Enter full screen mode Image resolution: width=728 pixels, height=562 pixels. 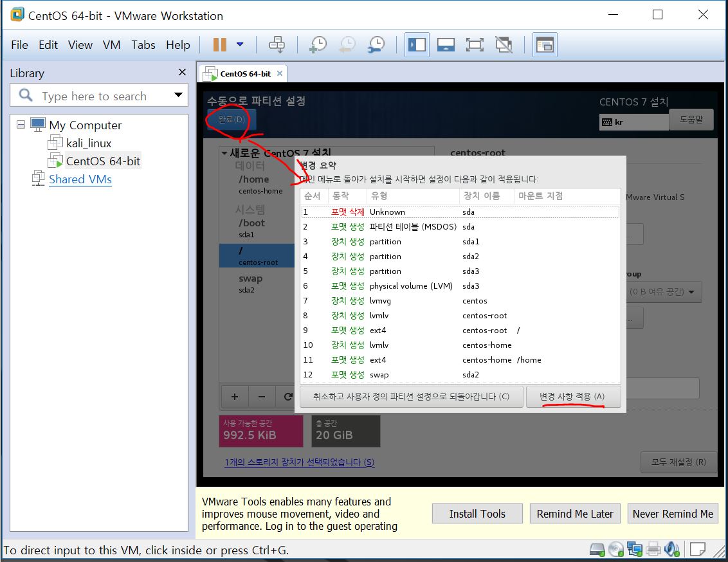pyautogui.click(x=475, y=45)
